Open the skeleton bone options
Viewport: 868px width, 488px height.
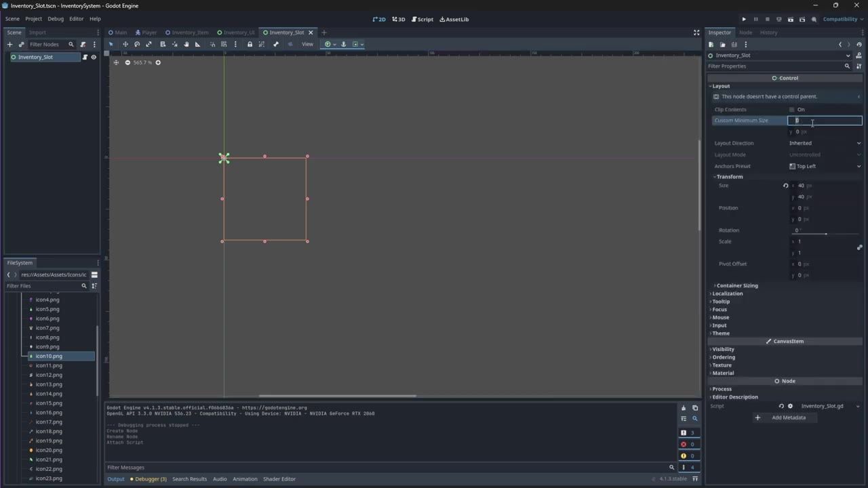coord(276,44)
